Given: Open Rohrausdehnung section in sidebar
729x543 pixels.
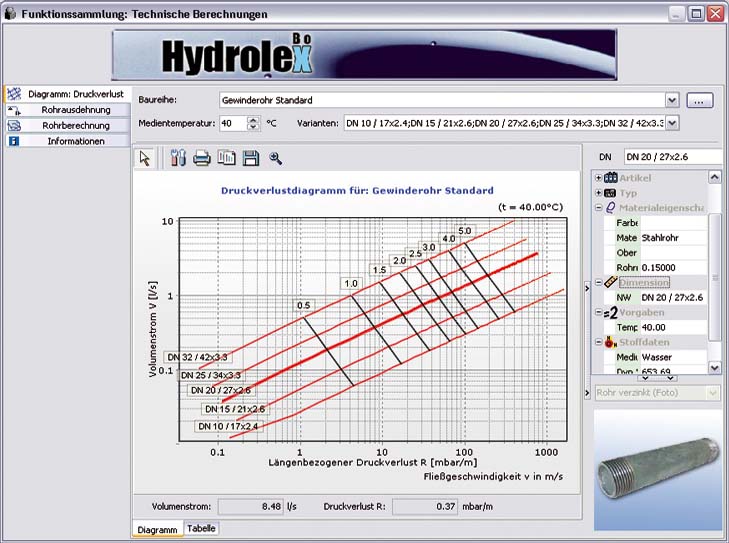Looking at the screenshot, I should [75, 109].
